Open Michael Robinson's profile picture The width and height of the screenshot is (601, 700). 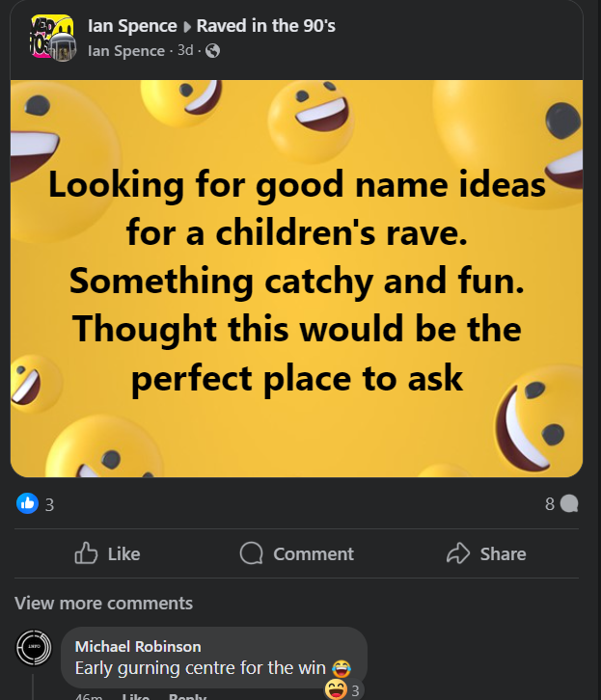pos(33,647)
